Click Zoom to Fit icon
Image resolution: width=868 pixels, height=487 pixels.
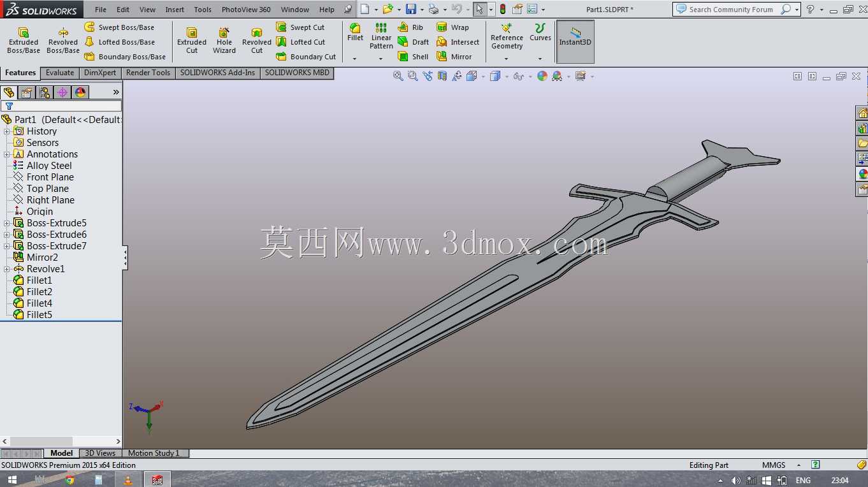[398, 76]
